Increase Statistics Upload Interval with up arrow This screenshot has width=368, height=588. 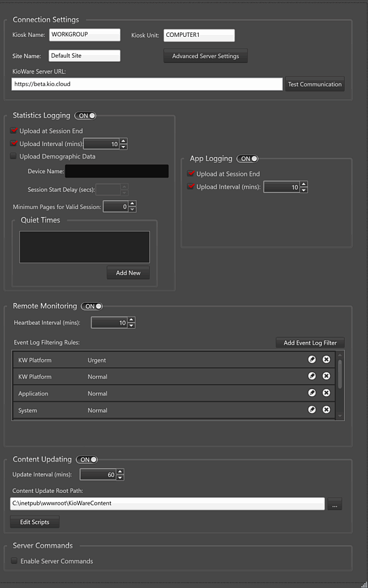[124, 141]
